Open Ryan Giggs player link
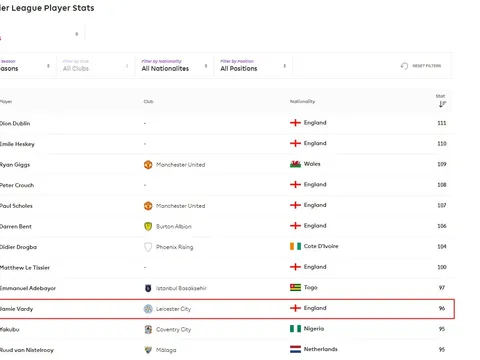 [15, 165]
